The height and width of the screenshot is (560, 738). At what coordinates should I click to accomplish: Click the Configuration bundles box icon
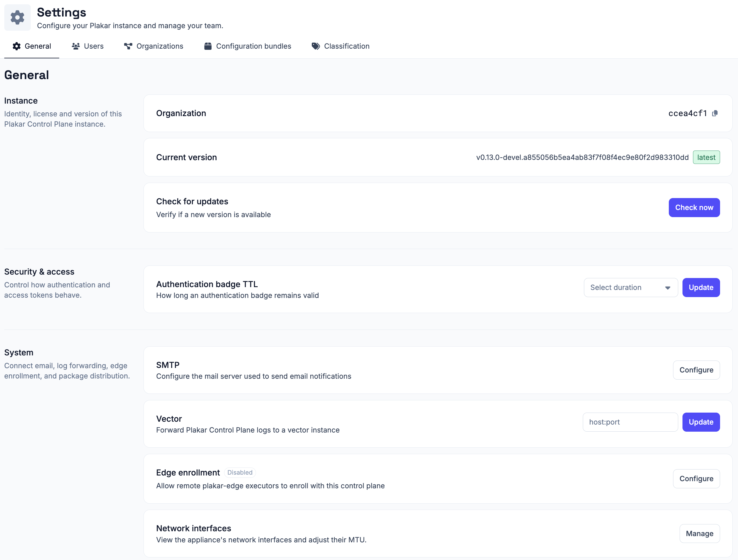(x=208, y=46)
